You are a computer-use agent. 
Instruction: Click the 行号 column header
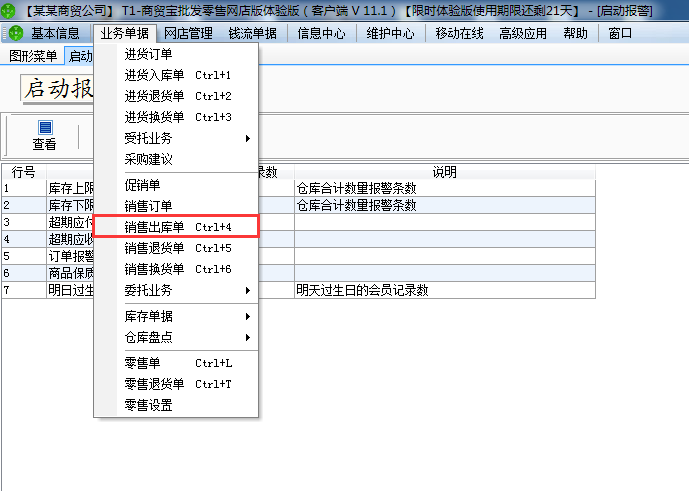24,172
